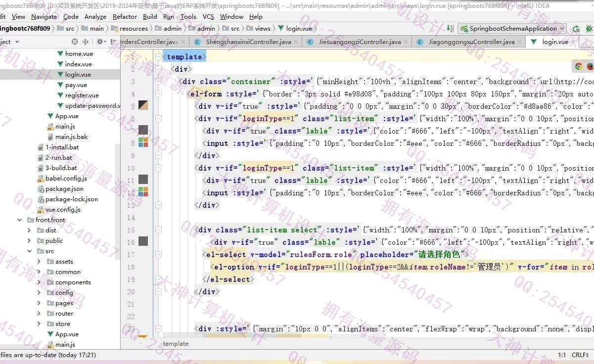Close the ShengchanxinxiController.java tab
This screenshot has width=594, height=364.
click(296, 42)
